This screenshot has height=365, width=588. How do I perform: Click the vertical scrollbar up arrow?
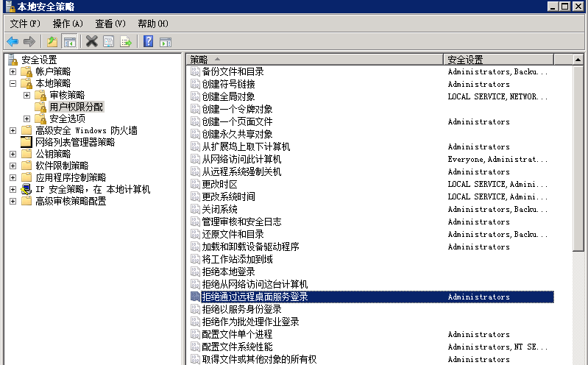pos(580,59)
